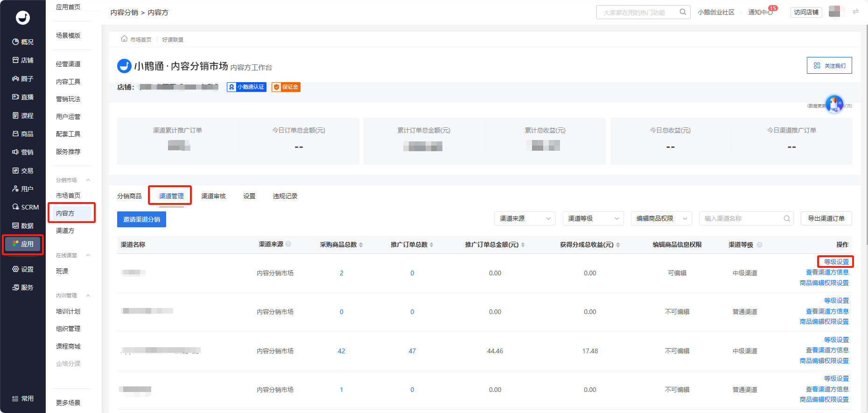Open 应用 apps section in sidebar
The width and height of the screenshot is (868, 413).
tap(23, 244)
